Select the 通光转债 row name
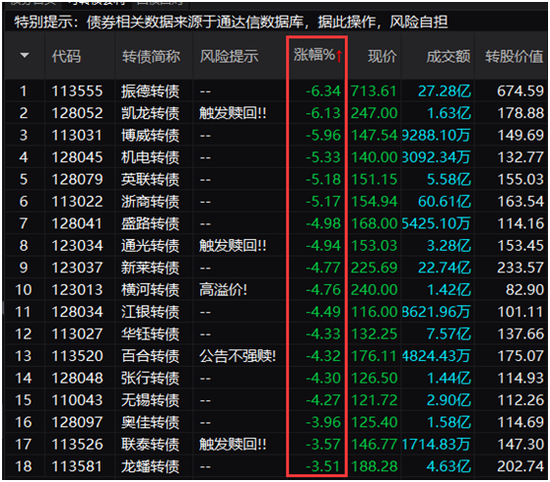This screenshot has height=482, width=550. pyautogui.click(x=150, y=246)
